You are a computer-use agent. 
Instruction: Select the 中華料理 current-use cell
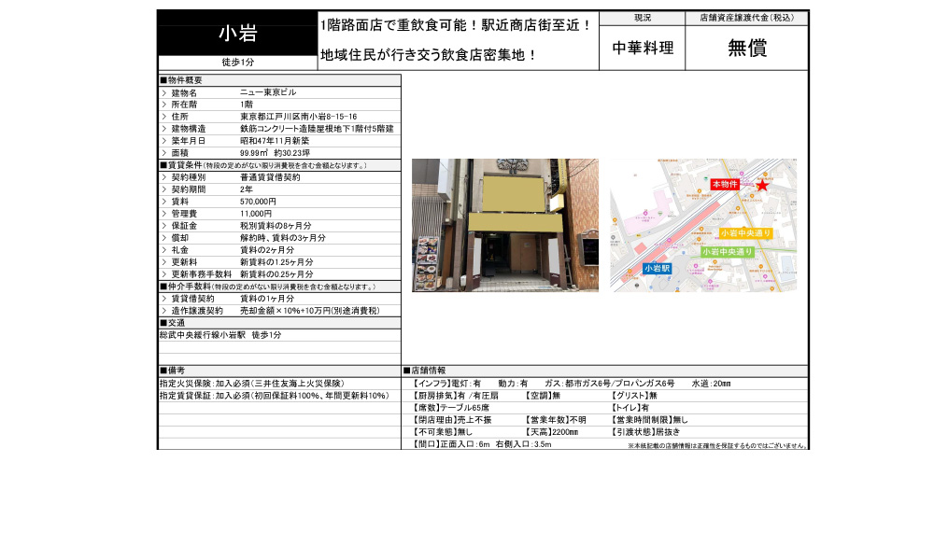(x=643, y=48)
